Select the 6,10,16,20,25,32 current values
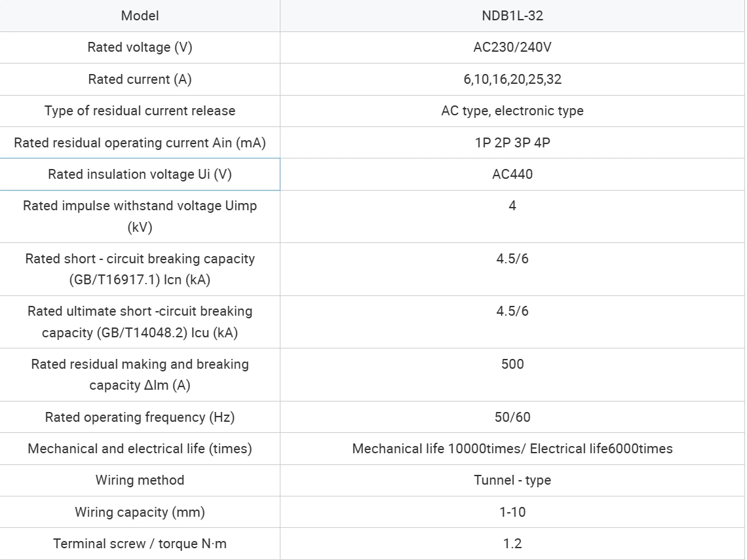Image resolution: width=747 pixels, height=560 pixels. 512,79
